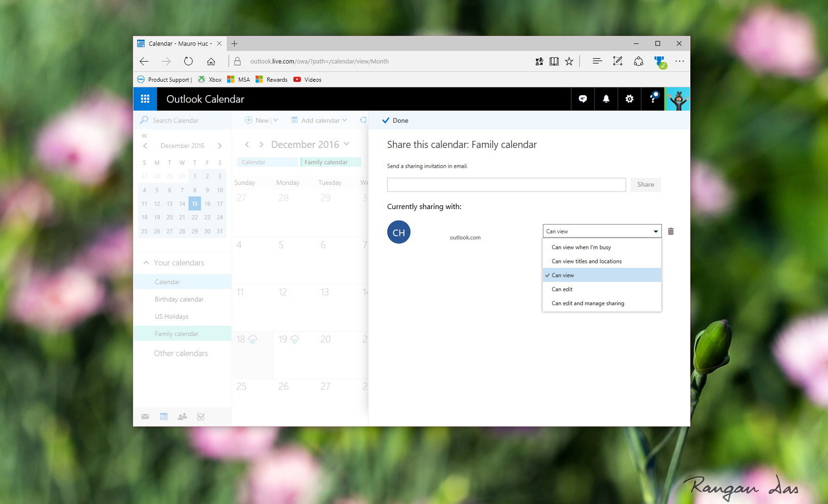Open the notifications bell icon

(606, 99)
